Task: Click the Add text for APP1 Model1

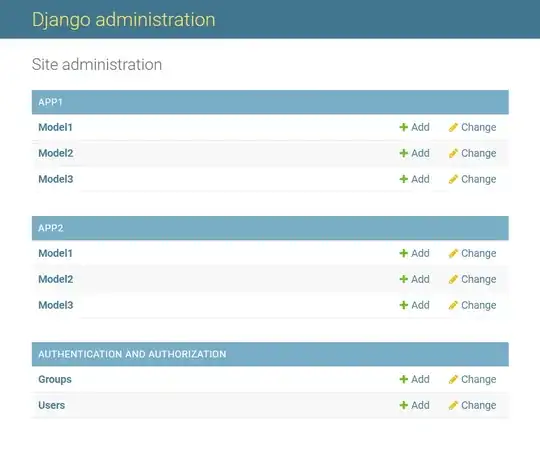Action: tap(420, 127)
